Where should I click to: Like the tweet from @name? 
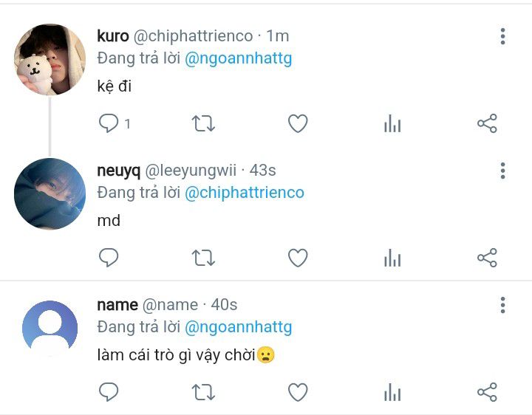point(298,392)
